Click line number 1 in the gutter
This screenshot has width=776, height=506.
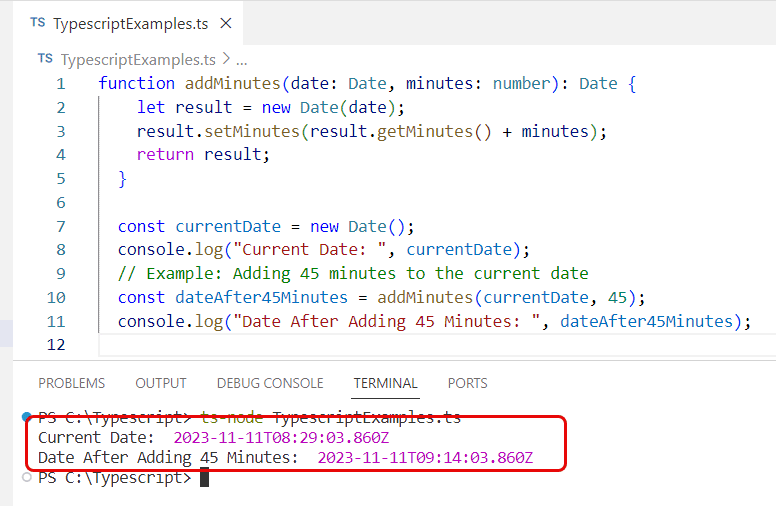pos(61,83)
